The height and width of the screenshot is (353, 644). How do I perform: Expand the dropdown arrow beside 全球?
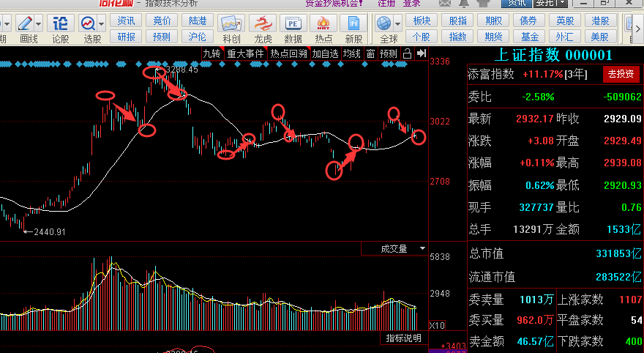(x=397, y=24)
